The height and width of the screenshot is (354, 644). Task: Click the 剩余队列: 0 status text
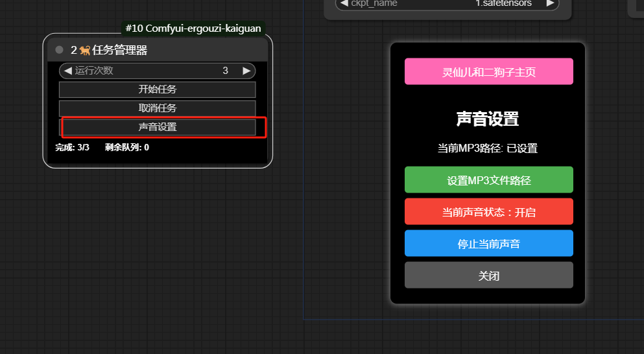(127, 147)
